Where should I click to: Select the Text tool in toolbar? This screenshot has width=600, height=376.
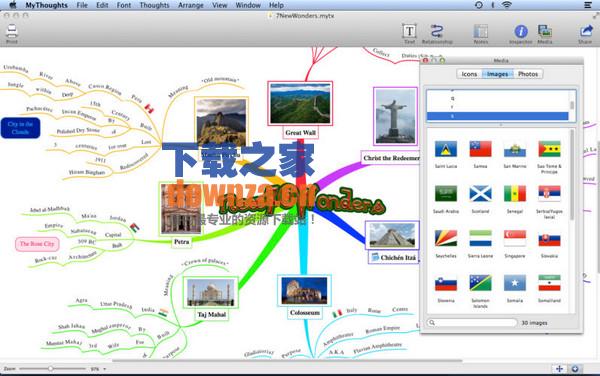pos(409,31)
